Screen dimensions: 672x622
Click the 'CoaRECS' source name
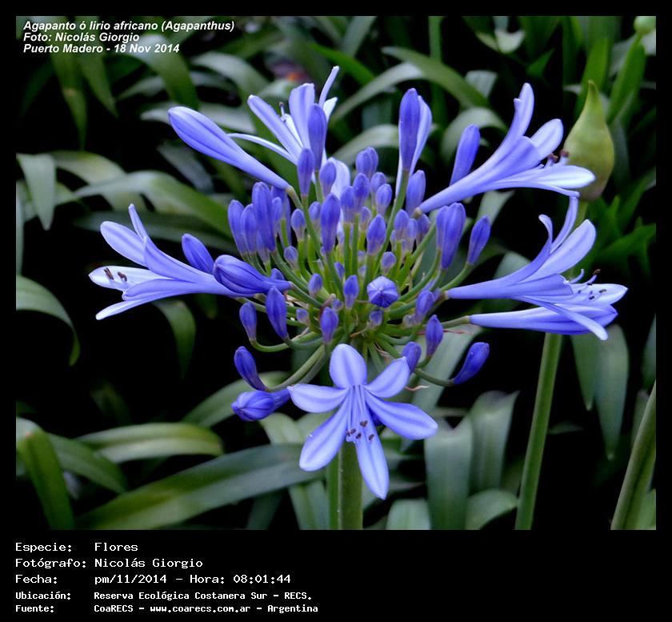115,608
